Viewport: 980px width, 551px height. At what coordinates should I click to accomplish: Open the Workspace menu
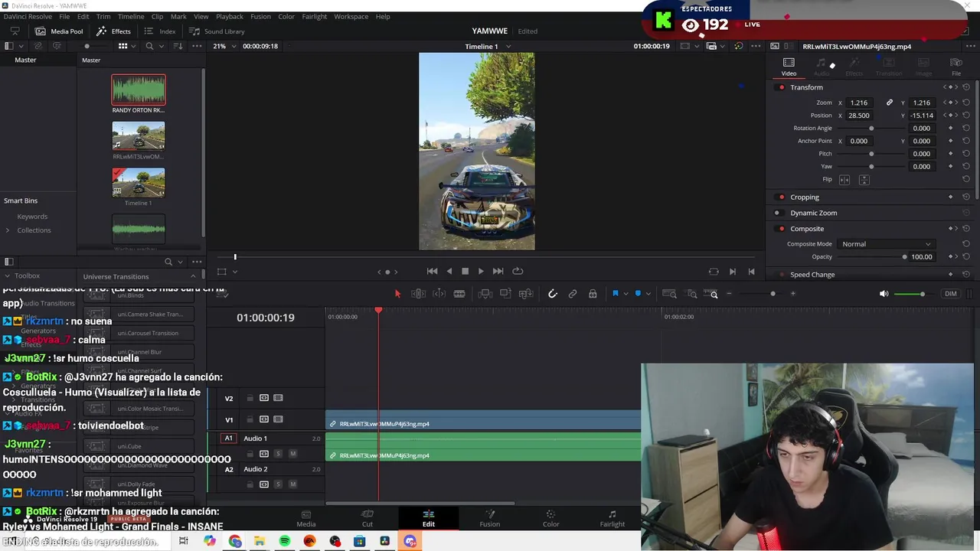click(x=351, y=16)
